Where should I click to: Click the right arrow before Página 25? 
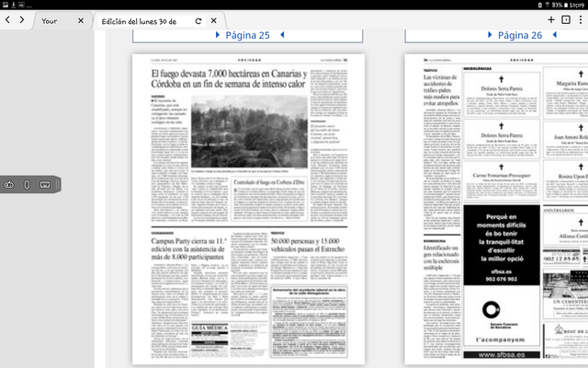coord(218,35)
